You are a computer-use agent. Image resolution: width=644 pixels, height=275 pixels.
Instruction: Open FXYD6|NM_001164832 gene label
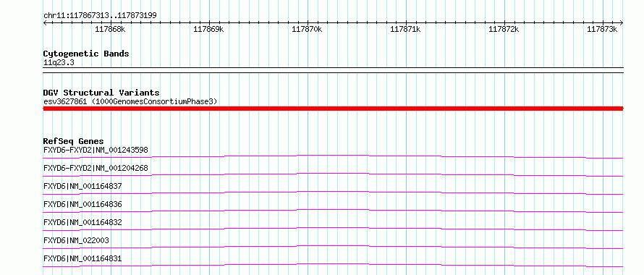(82, 222)
